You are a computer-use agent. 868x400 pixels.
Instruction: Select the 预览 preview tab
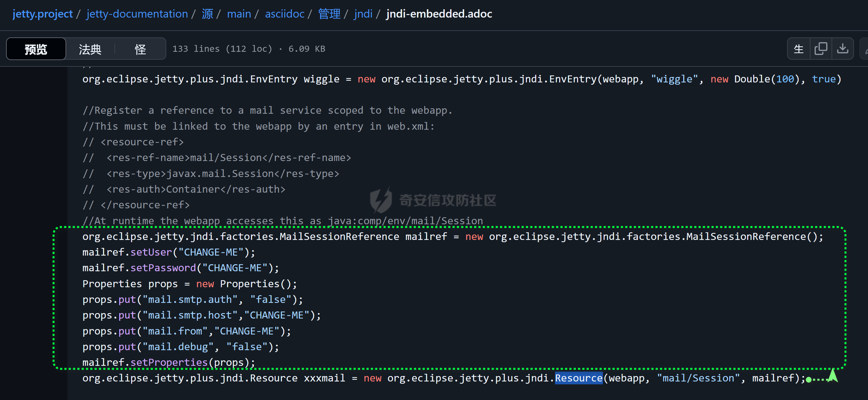point(36,49)
